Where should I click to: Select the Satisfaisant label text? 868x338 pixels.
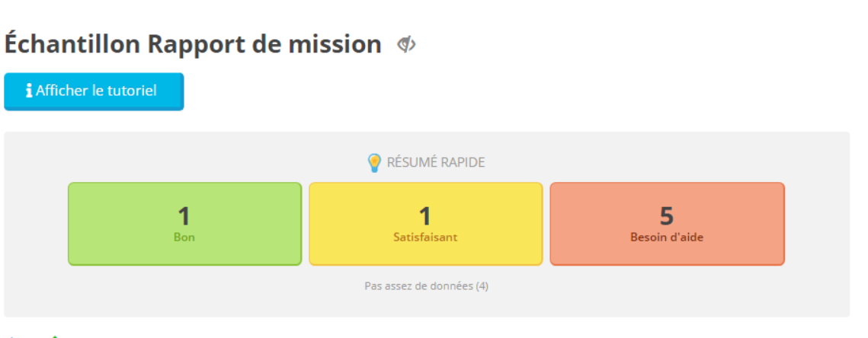pos(426,238)
